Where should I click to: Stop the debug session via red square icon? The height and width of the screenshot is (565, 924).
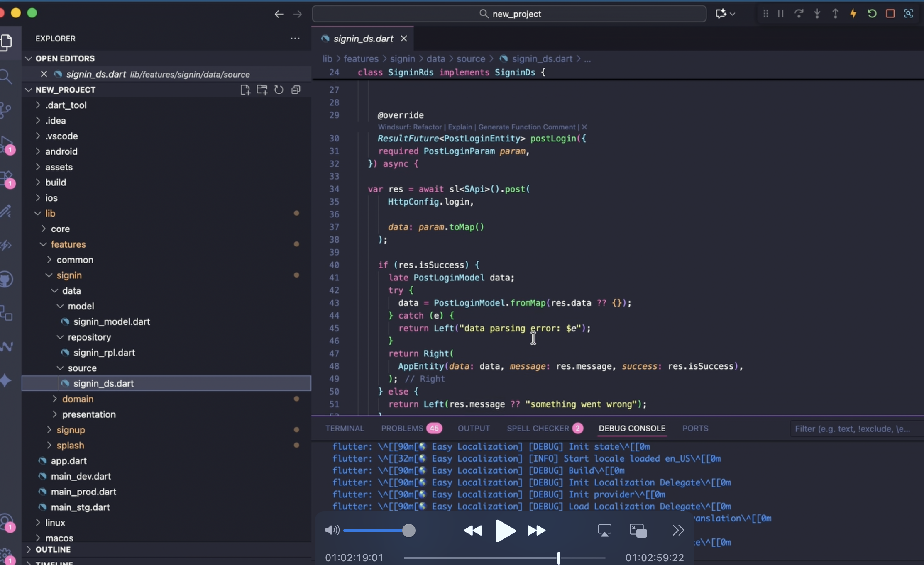[x=890, y=13]
